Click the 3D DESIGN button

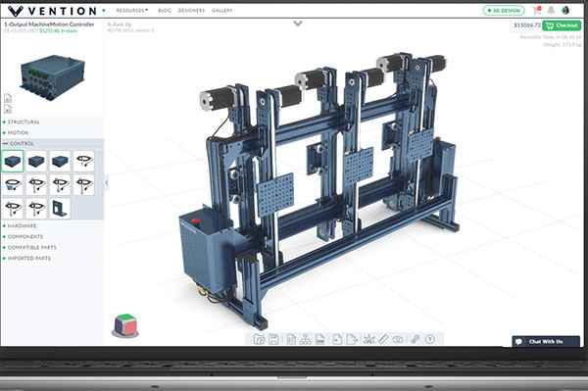[x=504, y=11]
